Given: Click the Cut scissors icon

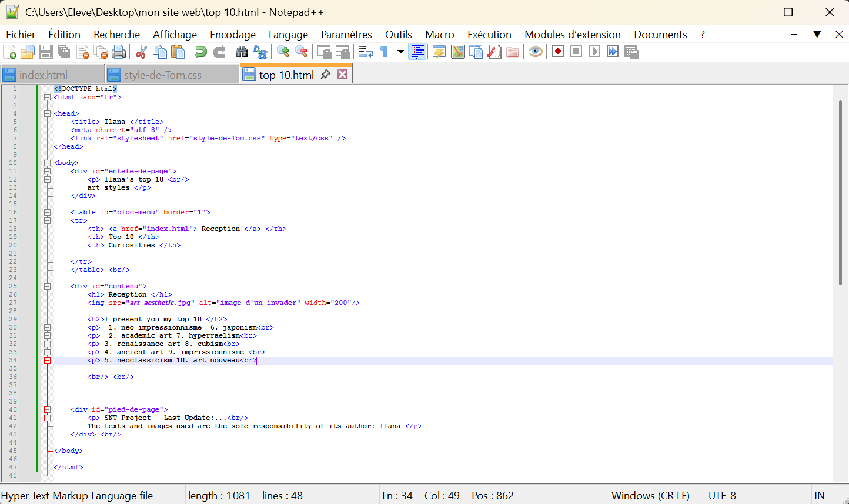Looking at the screenshot, I should [x=141, y=52].
